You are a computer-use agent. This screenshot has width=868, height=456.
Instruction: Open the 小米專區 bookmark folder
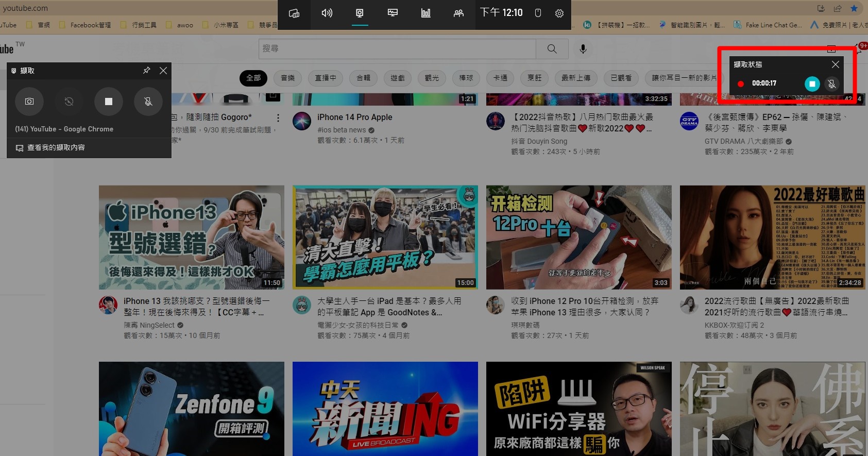220,25
